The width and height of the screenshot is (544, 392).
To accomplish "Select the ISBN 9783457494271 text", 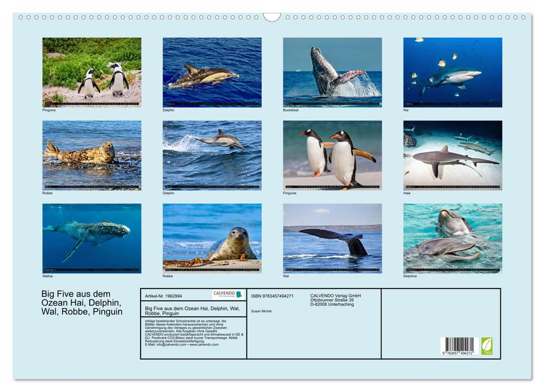I will tap(273, 295).
